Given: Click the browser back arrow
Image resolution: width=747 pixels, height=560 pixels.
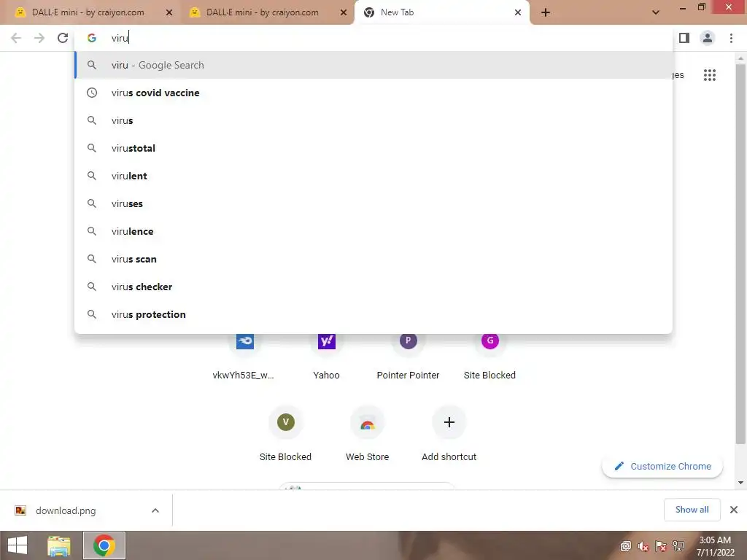Looking at the screenshot, I should pos(16,38).
